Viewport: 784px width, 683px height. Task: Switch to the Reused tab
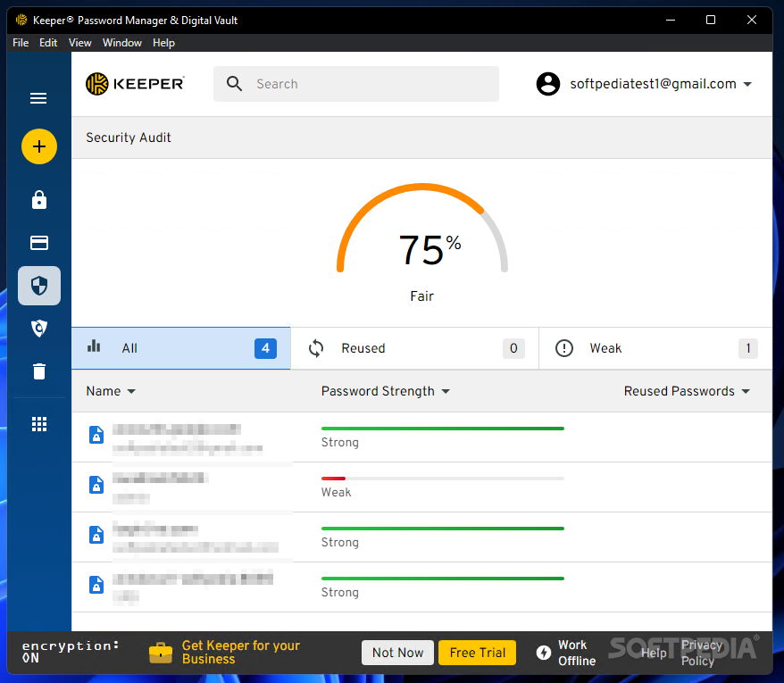pyautogui.click(x=414, y=348)
